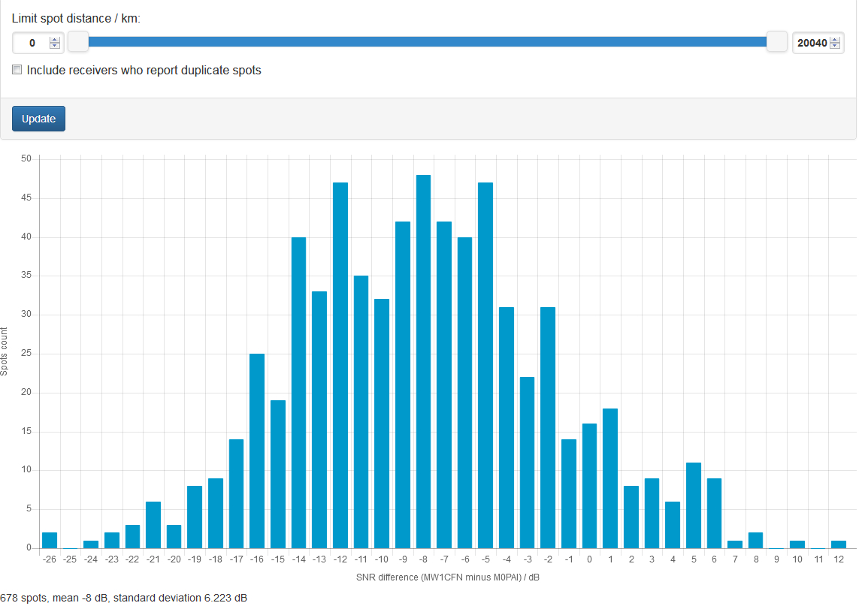Screen dimensions: 868x606
Task: Click the Update button
Action: pyautogui.click(x=39, y=119)
